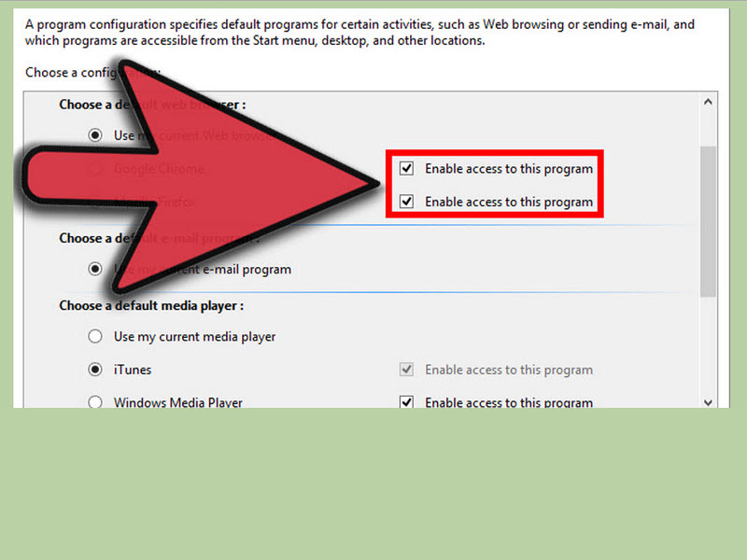Select "Use my current e-mail program" radio button
This screenshot has width=747, height=560.
[x=95, y=269]
